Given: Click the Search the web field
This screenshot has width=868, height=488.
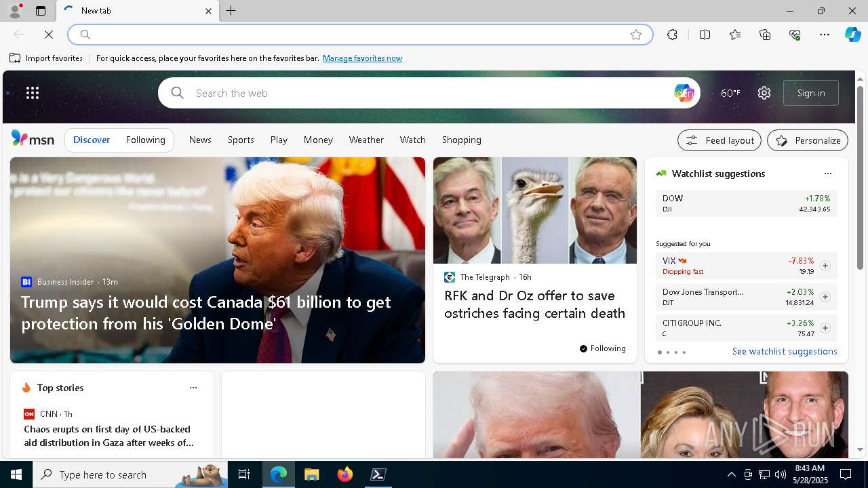Looking at the screenshot, I should (x=429, y=93).
